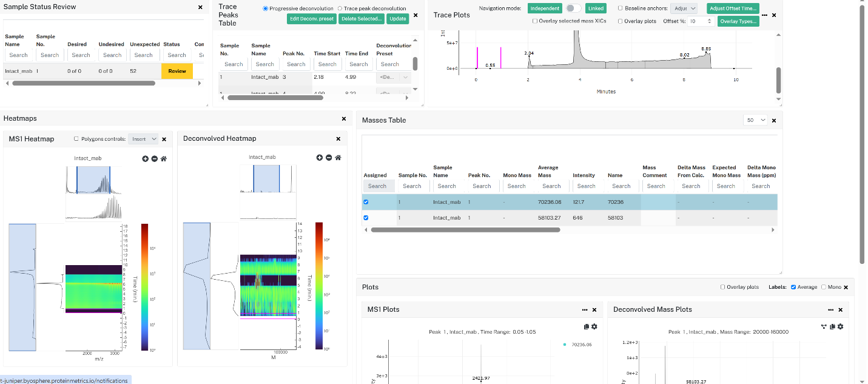Click the Sample Name search field in the Sample Status Review panel

click(x=18, y=55)
